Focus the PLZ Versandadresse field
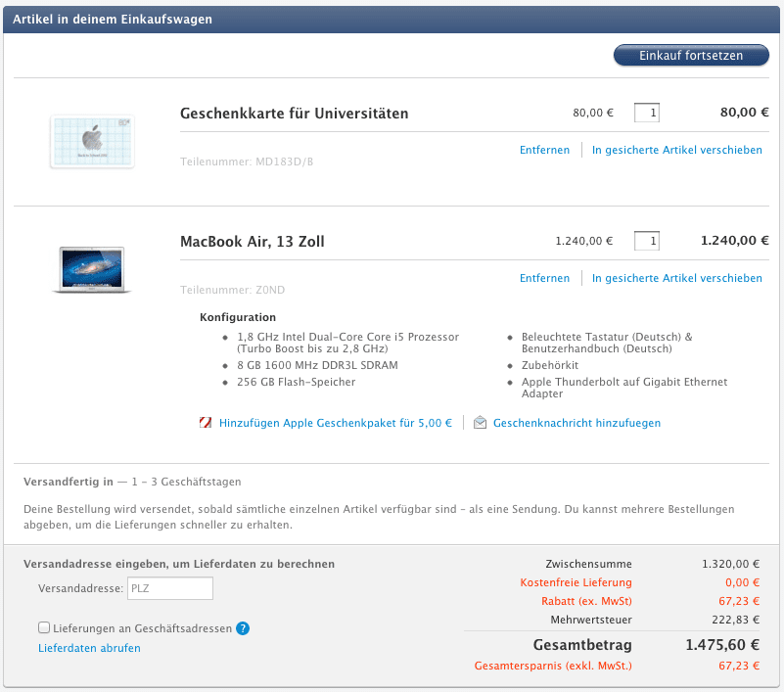The image size is (784, 692). tap(170, 588)
